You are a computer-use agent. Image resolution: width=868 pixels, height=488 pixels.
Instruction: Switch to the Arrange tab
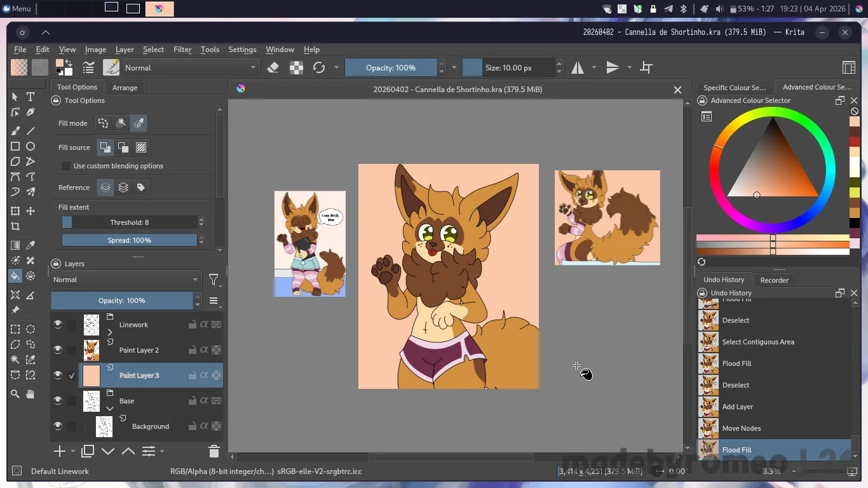pyautogui.click(x=125, y=88)
